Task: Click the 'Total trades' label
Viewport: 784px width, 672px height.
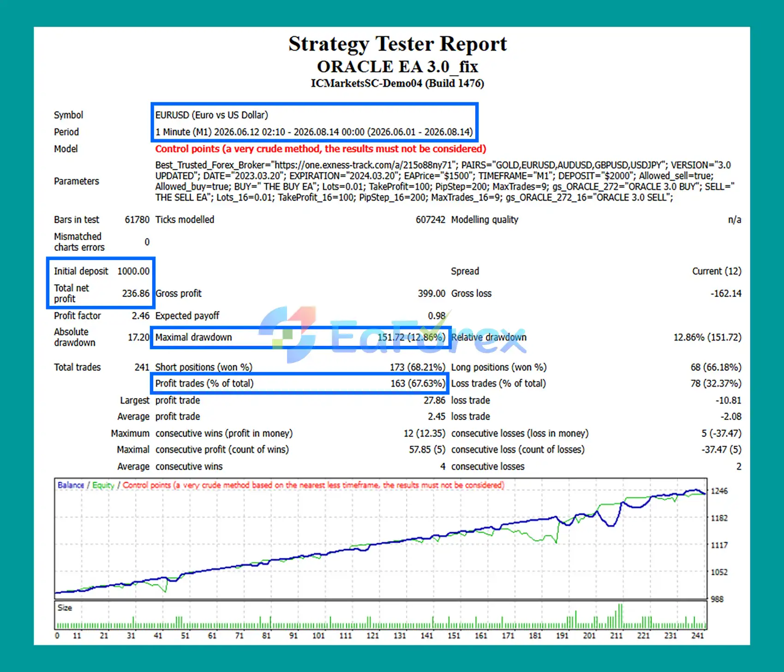Action: (x=77, y=367)
